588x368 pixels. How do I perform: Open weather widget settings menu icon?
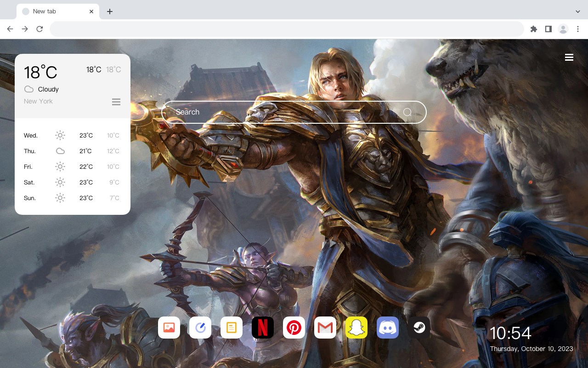[x=116, y=102]
